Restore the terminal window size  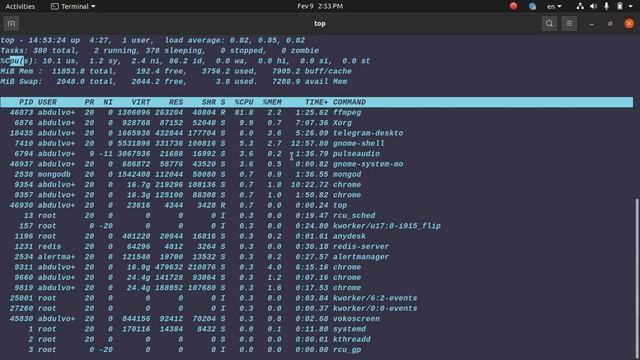[610, 24]
